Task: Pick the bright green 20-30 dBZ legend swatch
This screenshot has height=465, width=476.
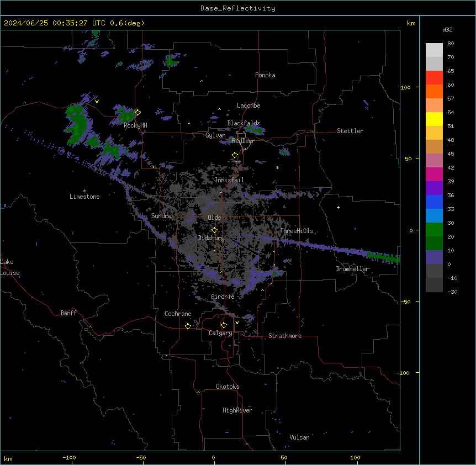Action: (x=434, y=230)
